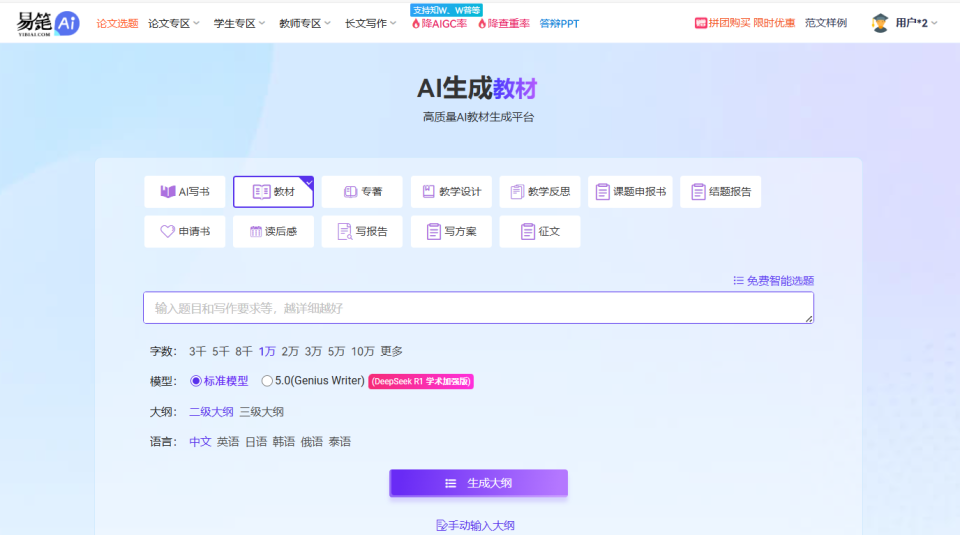The height and width of the screenshot is (535, 960).
Task: Click the user avatar icon
Action: [880, 23]
